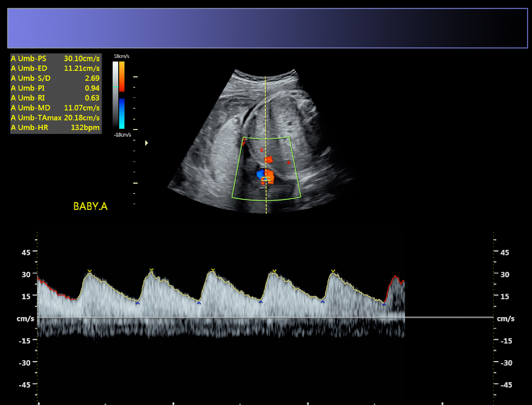Select the A Umb-S/D ratio row
The height and width of the screenshot is (405, 532).
56,78
